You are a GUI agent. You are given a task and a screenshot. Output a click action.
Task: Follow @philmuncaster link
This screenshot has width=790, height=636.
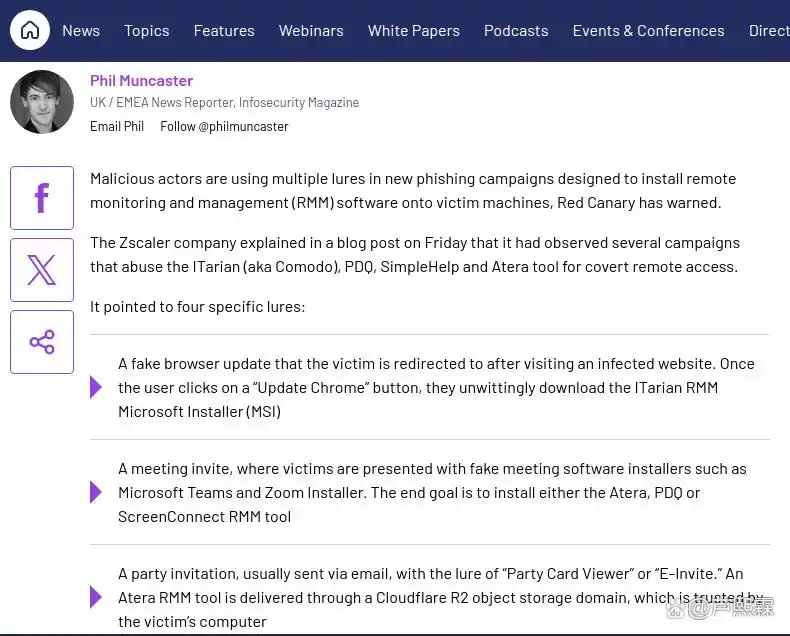(x=224, y=126)
